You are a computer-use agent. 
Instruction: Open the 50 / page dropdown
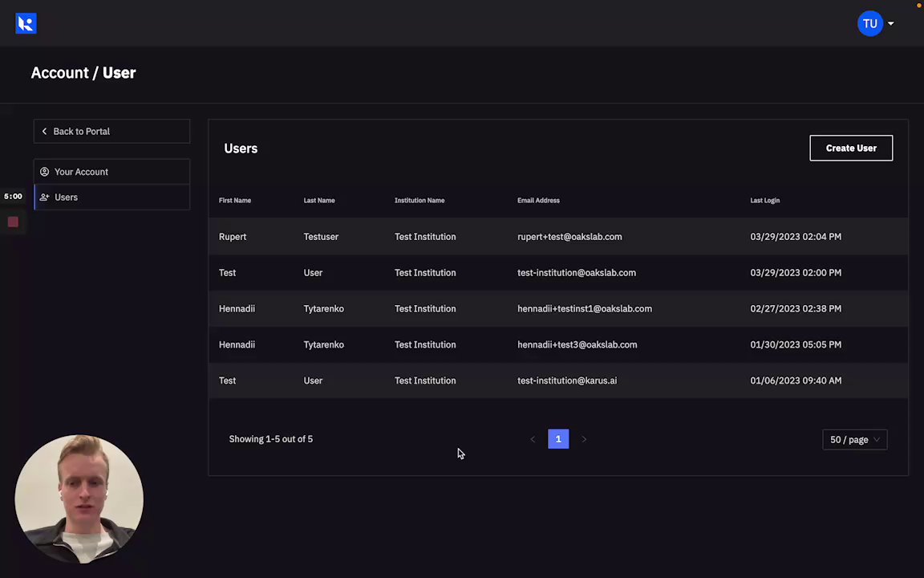(854, 440)
